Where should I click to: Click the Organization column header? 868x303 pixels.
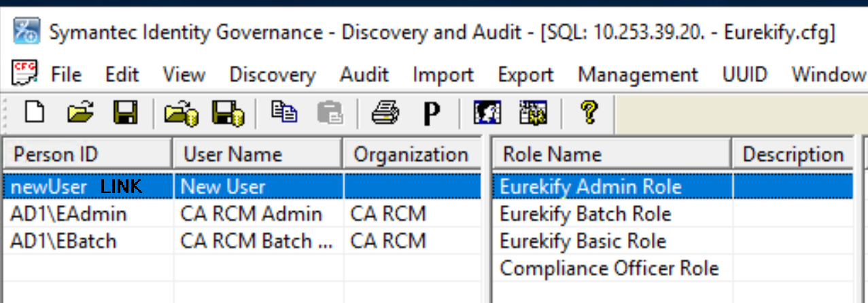[411, 155]
